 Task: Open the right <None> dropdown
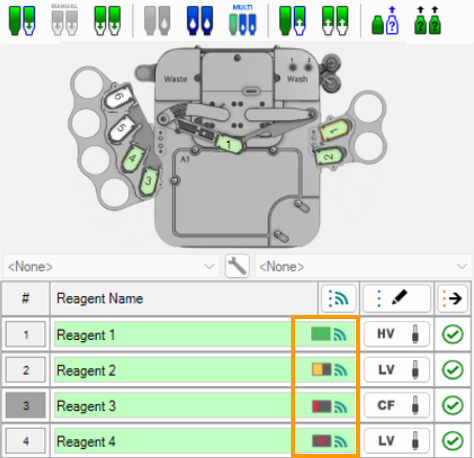tap(363, 266)
